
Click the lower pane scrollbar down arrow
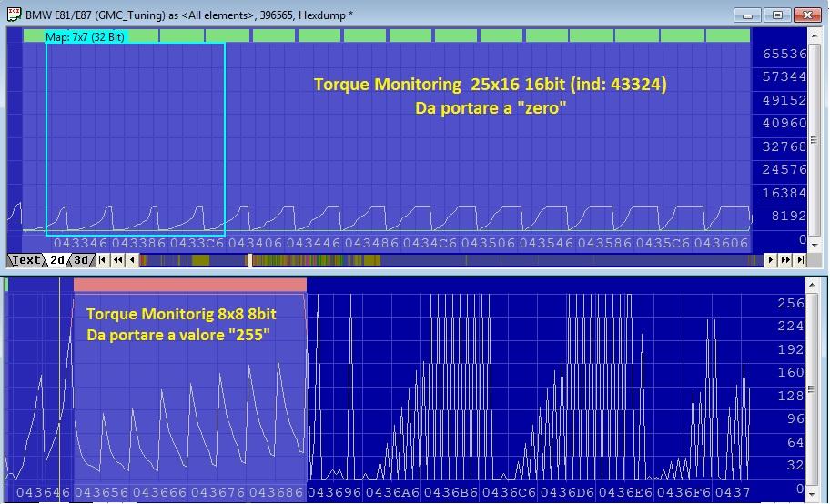(813, 496)
